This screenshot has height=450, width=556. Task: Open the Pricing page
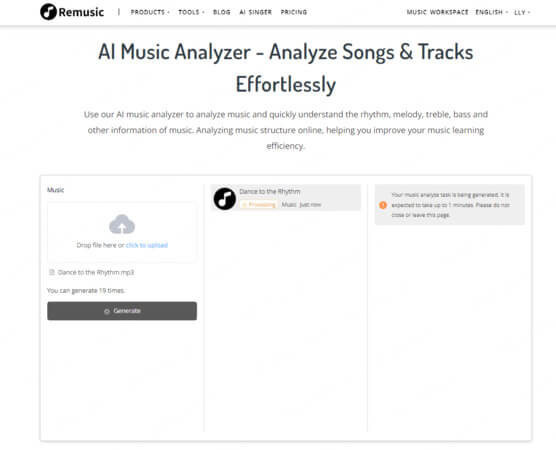click(x=294, y=12)
